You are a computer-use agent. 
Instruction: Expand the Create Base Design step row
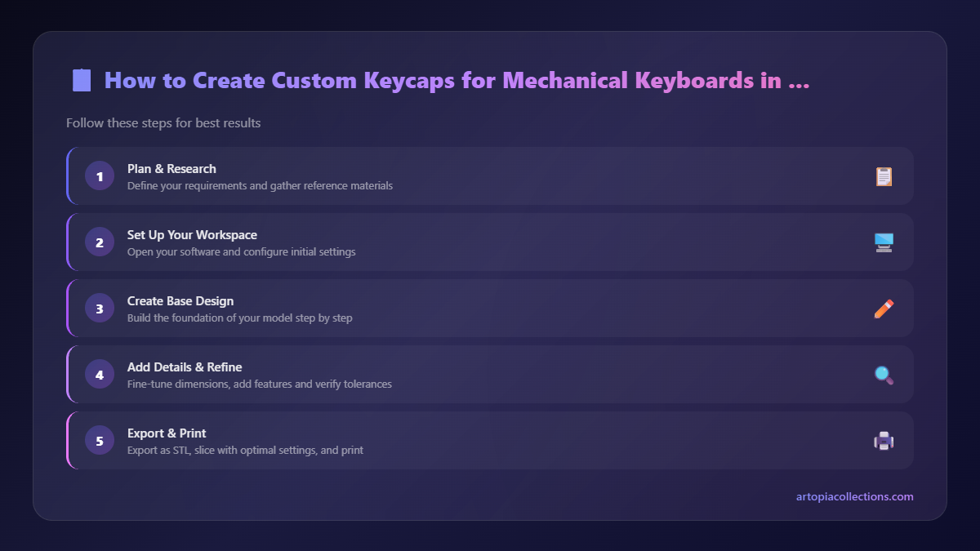[x=490, y=308]
